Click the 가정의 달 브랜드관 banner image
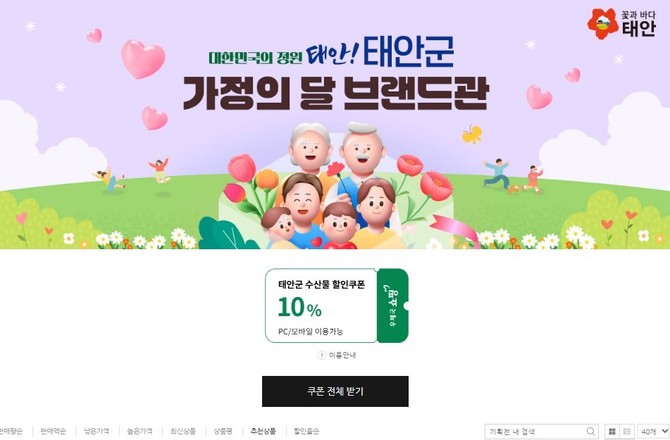 (335, 124)
